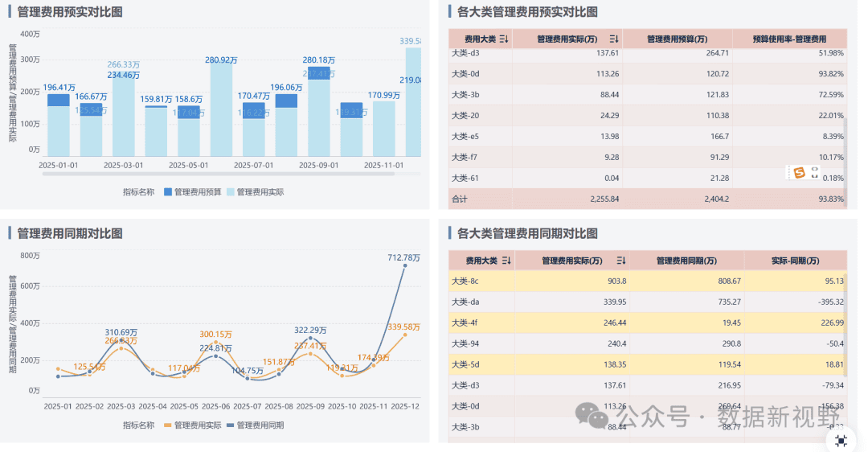The image size is (868, 452).
Task: Click the 280.92万 bar in the bar chart
Action: tap(221, 110)
